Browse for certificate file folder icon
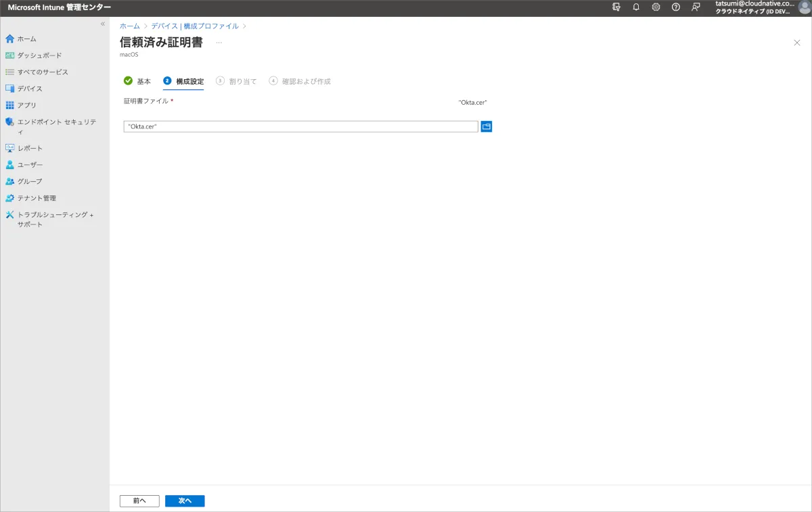This screenshot has width=812, height=512. click(x=487, y=126)
